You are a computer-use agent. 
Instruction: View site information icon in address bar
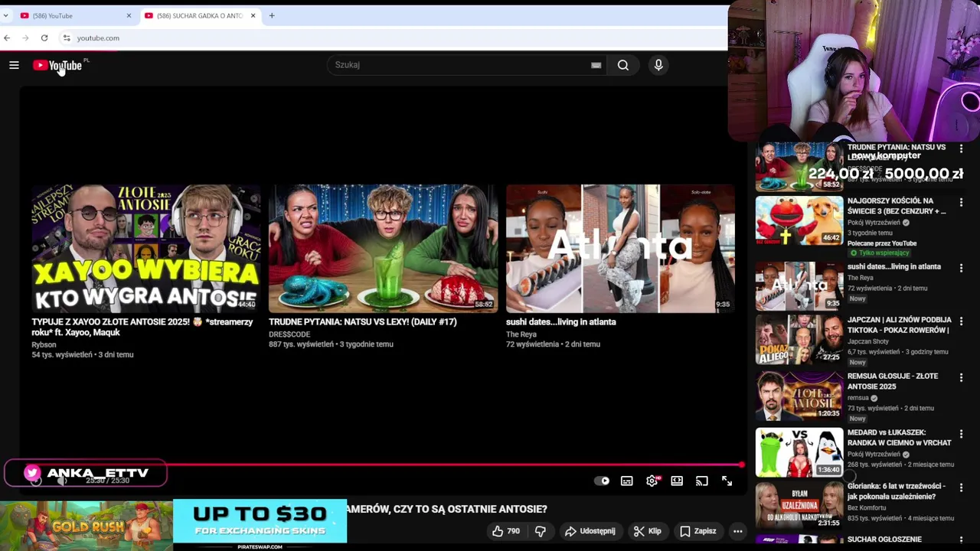[67, 37]
